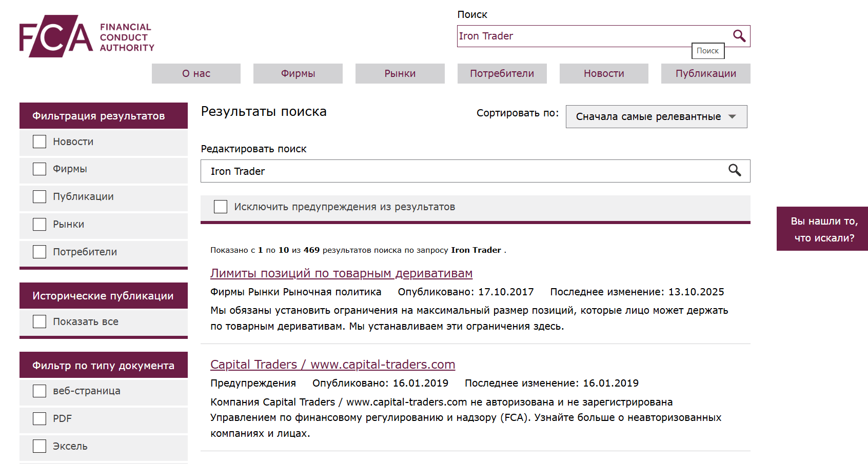Expand the sorting options Сначала самые релевантные
This screenshot has width=868, height=464.
656,116
